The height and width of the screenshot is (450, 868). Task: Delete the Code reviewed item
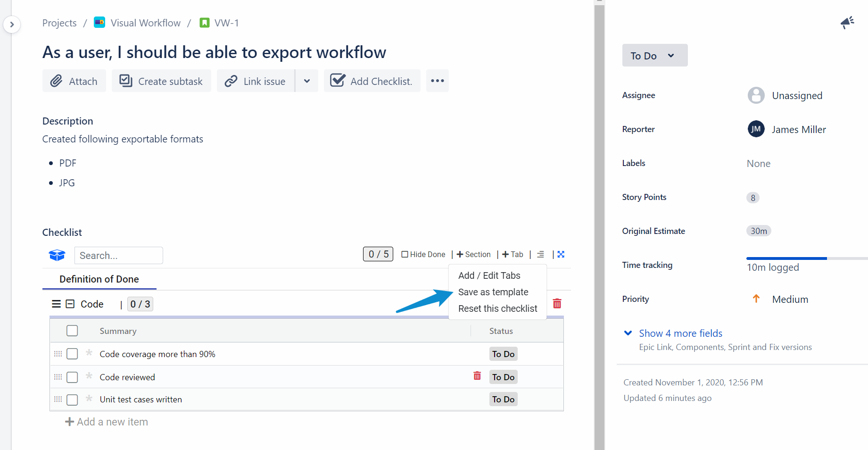[x=477, y=376]
